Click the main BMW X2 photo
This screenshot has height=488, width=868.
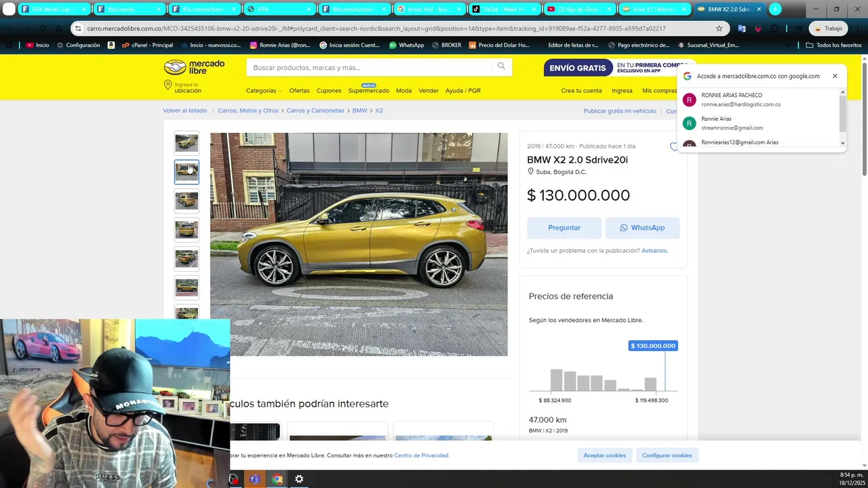click(x=359, y=244)
